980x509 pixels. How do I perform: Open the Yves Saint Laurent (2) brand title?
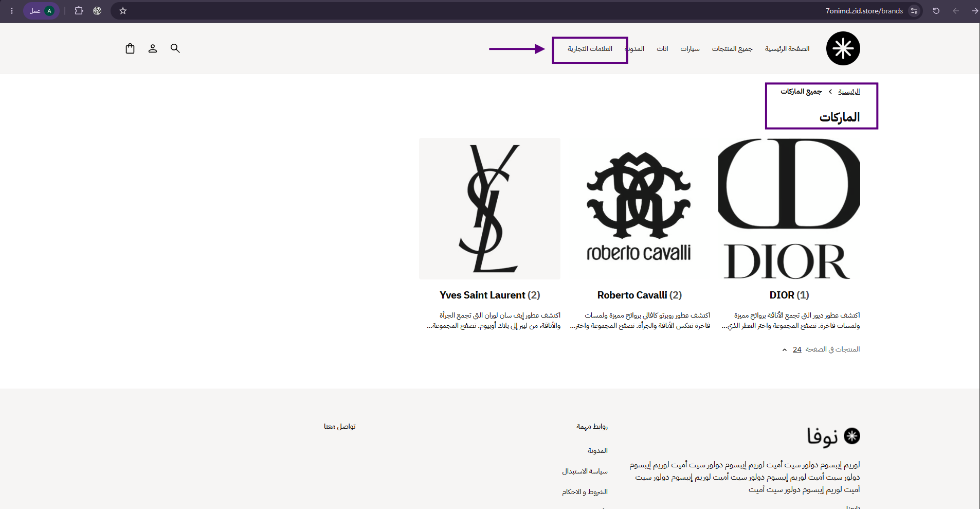coord(489,295)
